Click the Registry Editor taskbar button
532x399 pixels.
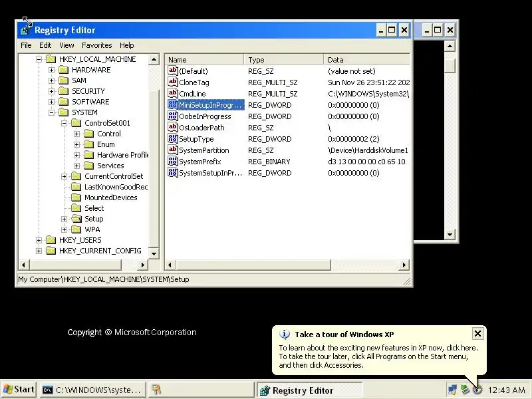(x=309, y=390)
